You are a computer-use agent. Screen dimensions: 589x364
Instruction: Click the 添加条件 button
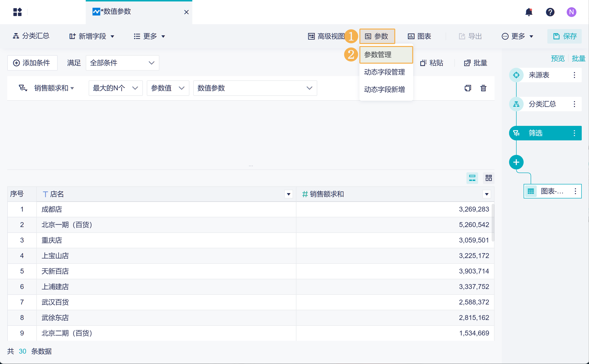(x=32, y=63)
